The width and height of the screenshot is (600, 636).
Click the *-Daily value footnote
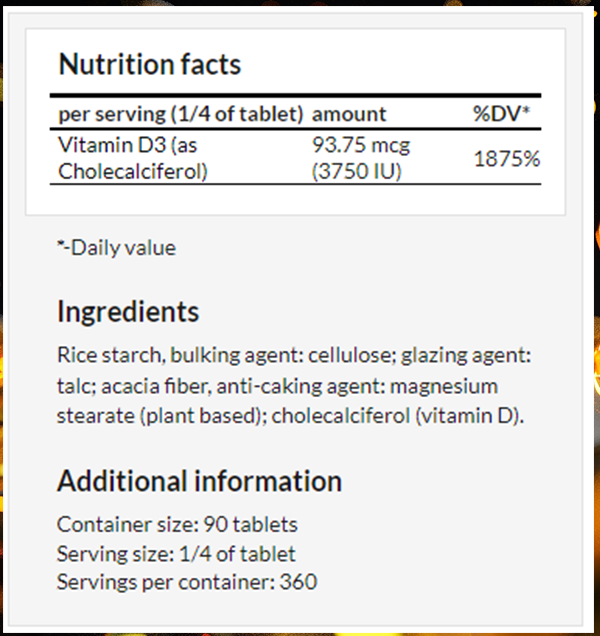pos(116,247)
